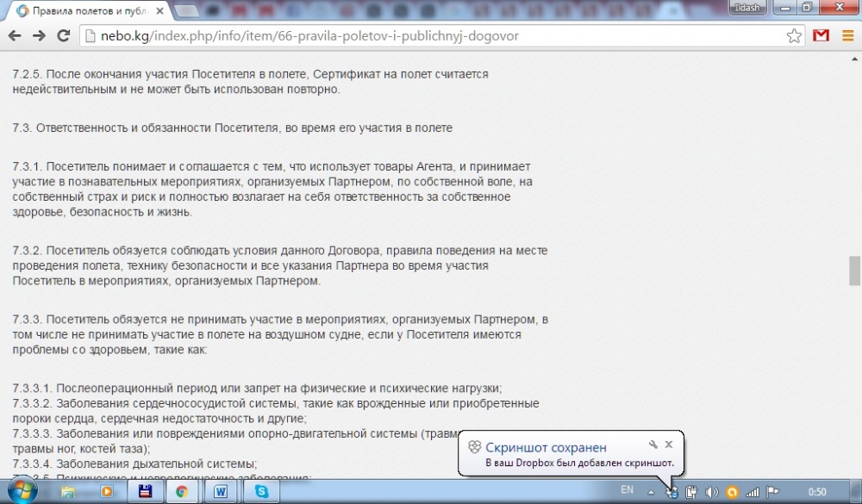Click paragraph '7.3.2. Посетитель обязуется соблюдать'
The width and height of the screenshot is (862, 504).
pos(280,265)
